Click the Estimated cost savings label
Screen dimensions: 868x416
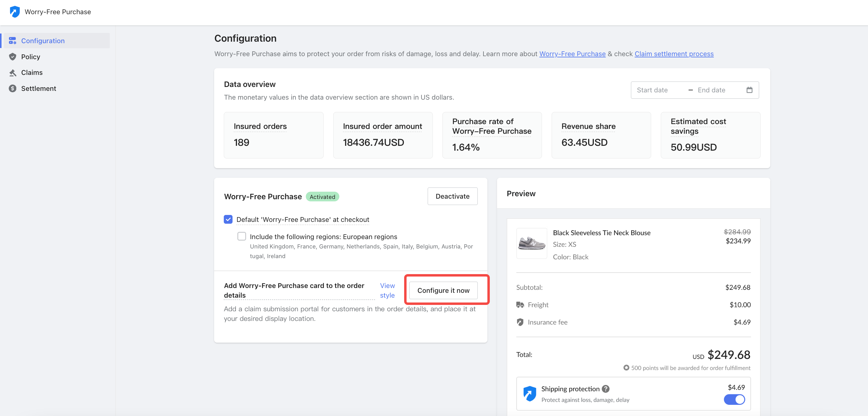[x=698, y=126]
